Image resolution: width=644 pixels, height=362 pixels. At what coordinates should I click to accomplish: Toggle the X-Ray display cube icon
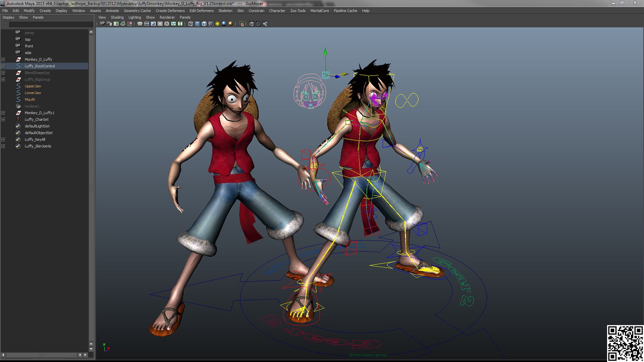[x=251, y=24]
